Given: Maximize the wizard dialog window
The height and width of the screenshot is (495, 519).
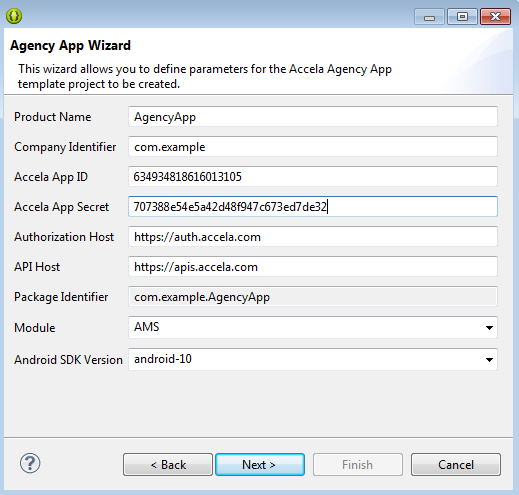Looking at the screenshot, I should tap(462, 16).
